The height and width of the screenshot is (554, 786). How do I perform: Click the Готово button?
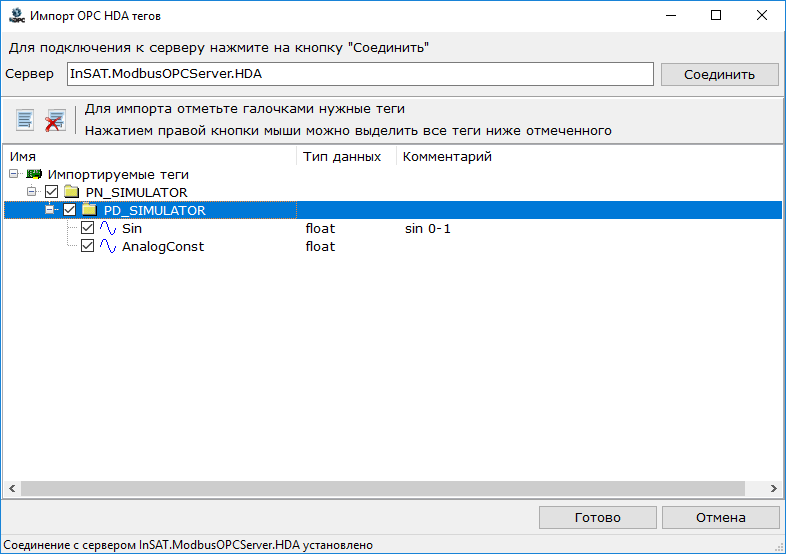pyautogui.click(x=598, y=517)
